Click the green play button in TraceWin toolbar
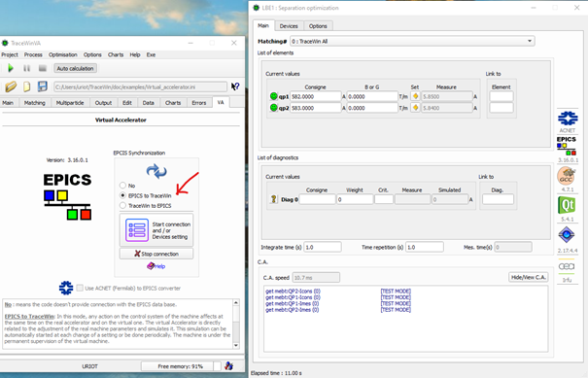Screen dimensions: 588x378 [x=11, y=68]
